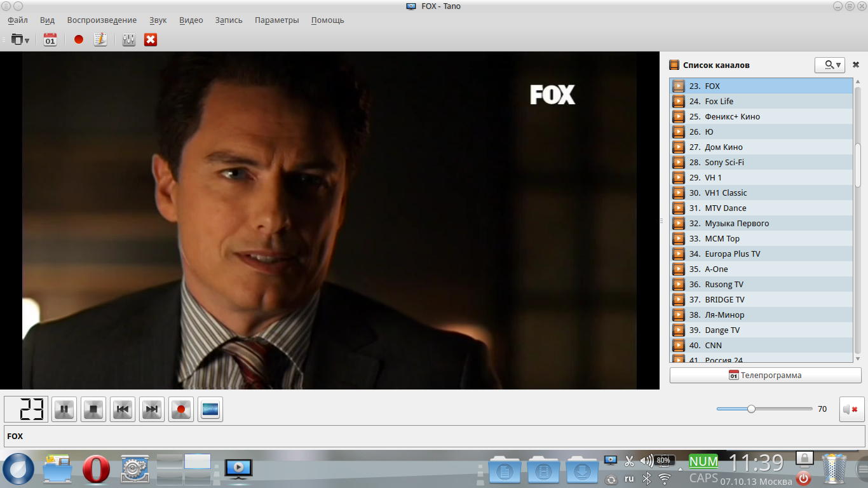
Task: Open the Файл menu
Action: pyautogui.click(x=18, y=20)
